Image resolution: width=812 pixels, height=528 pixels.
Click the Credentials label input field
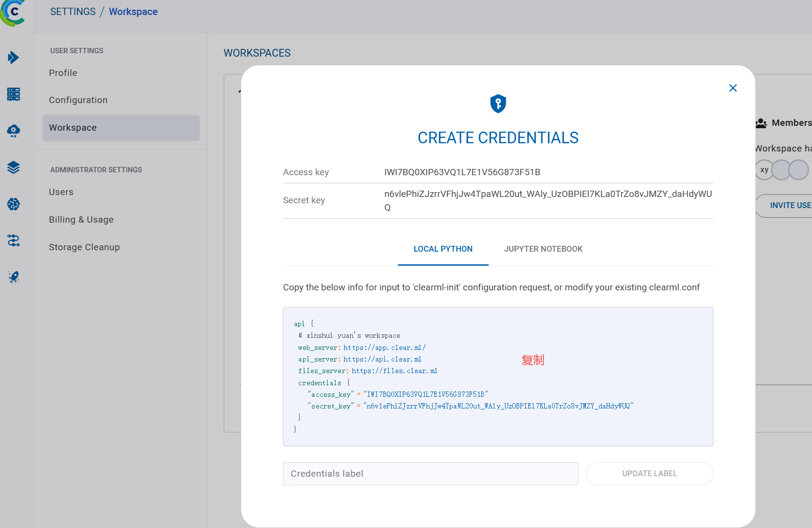point(430,474)
